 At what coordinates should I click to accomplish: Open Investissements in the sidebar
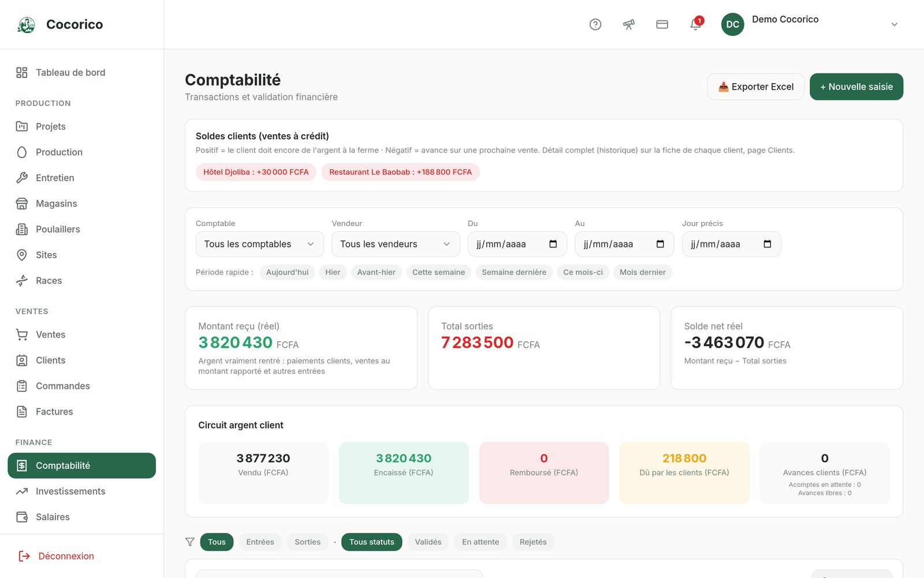click(x=81, y=491)
